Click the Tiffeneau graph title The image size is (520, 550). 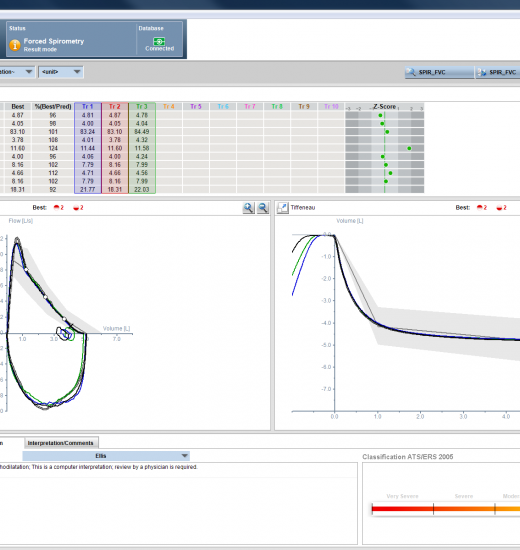(303, 208)
